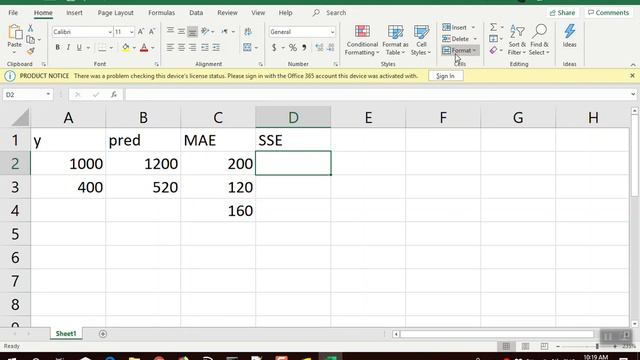
Task: Click the Fill down icon
Action: tap(493, 39)
